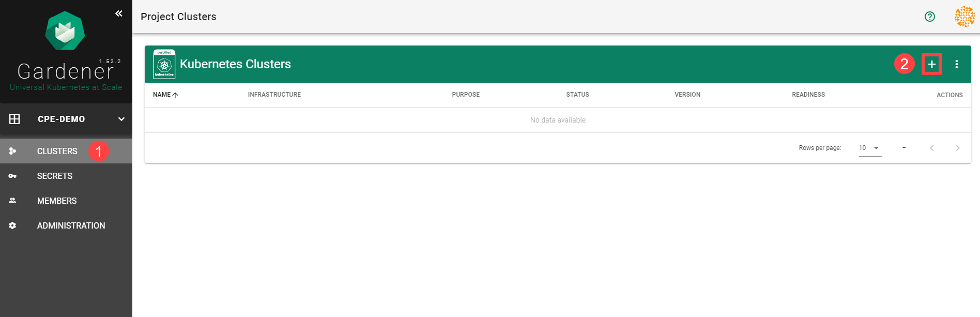Open the three-dot cluster table options menu
The image size is (980, 317).
click(957, 64)
